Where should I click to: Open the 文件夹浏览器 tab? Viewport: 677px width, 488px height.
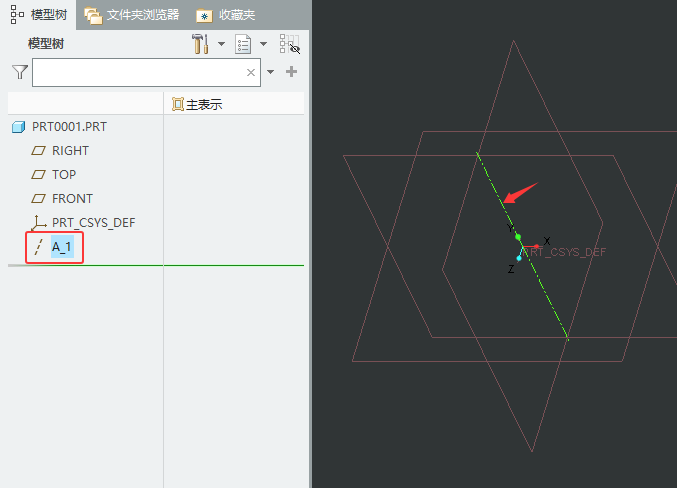[132, 15]
